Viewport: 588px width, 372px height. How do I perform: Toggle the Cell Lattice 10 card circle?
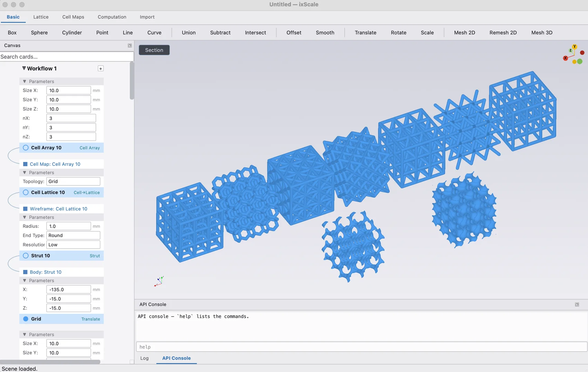[x=26, y=192]
